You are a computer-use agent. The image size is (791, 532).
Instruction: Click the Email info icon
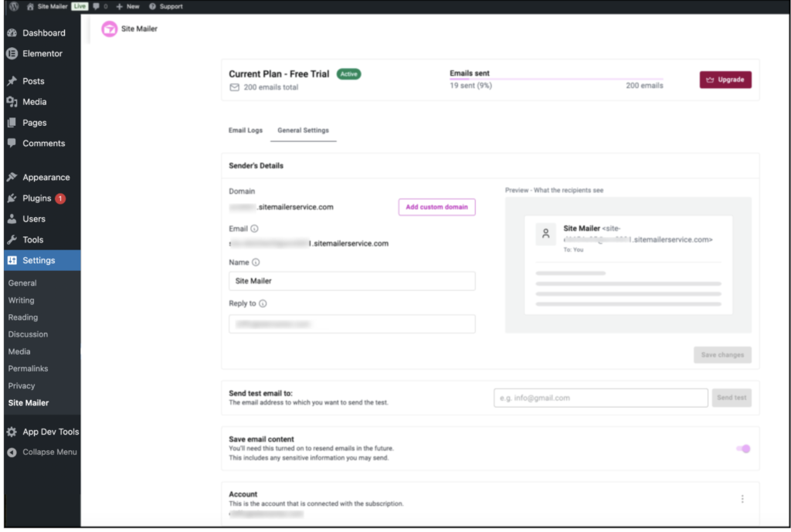click(x=255, y=229)
